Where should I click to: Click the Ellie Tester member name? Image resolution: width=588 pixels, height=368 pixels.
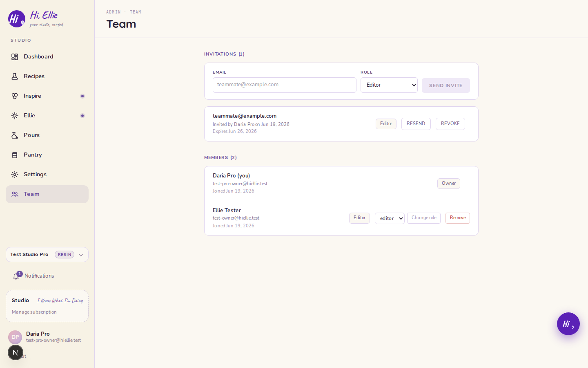(x=227, y=211)
